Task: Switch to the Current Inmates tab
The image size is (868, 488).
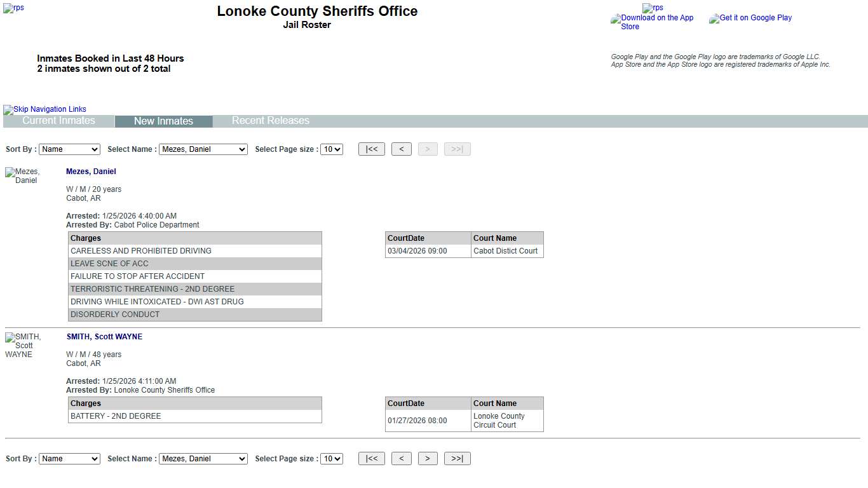Action: (58, 121)
